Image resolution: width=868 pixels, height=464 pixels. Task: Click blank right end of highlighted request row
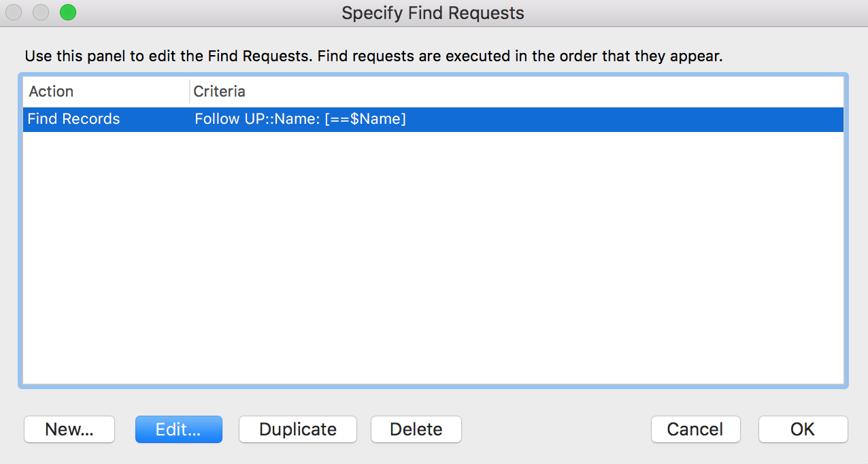point(680,119)
